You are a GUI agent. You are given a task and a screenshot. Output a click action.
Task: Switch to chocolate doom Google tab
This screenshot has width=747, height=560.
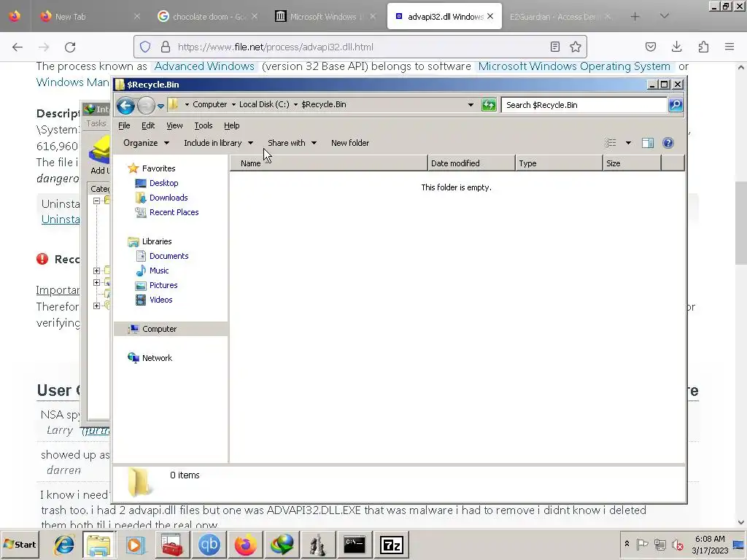coord(207,17)
